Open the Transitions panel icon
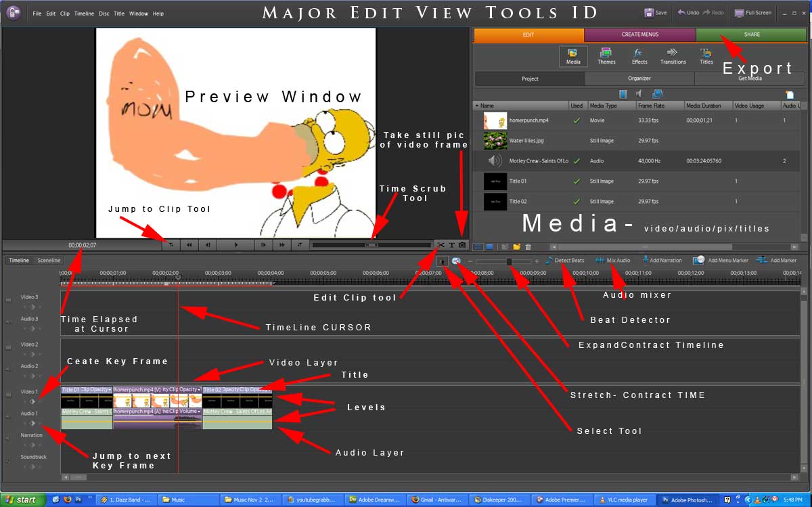This screenshot has height=507, width=812. [673, 56]
